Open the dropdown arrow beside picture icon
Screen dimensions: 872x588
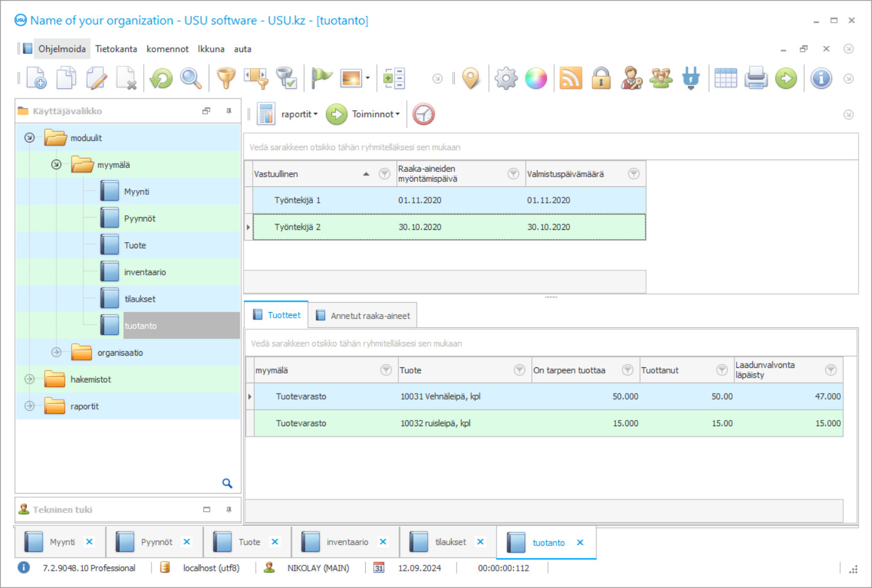click(368, 78)
